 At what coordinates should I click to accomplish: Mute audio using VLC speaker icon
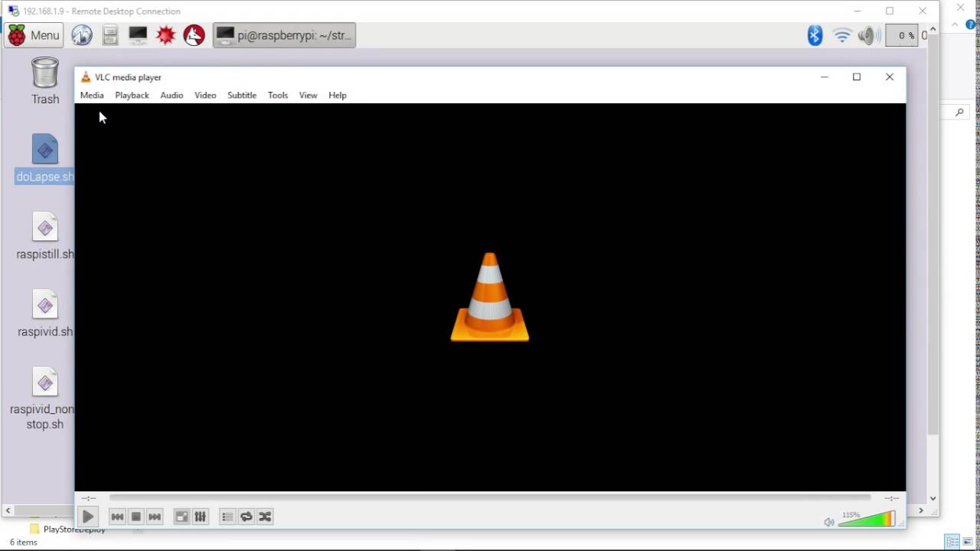(x=828, y=522)
